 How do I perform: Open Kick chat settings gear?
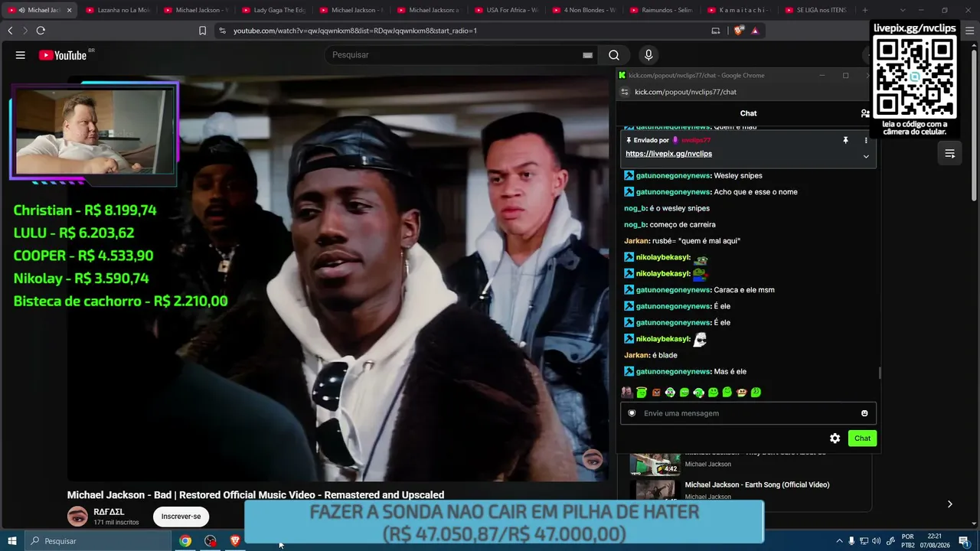835,439
